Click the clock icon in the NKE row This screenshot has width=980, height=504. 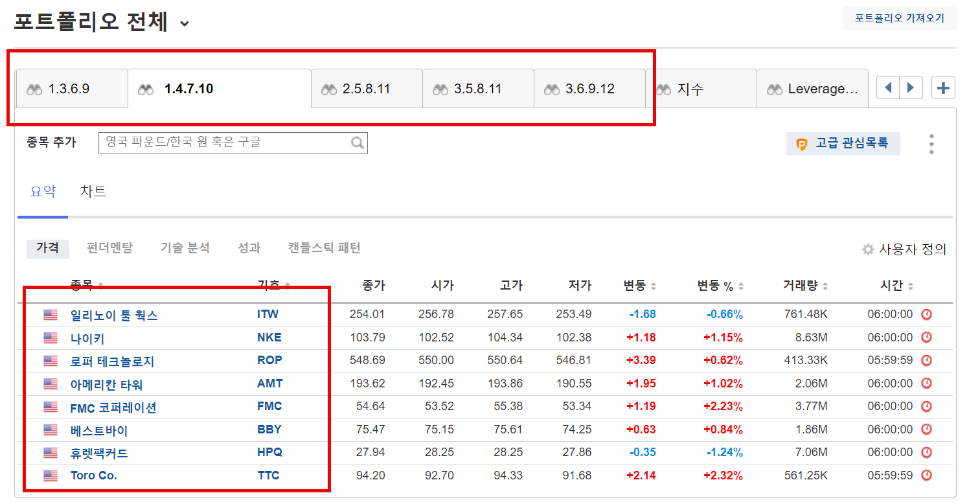point(927,338)
